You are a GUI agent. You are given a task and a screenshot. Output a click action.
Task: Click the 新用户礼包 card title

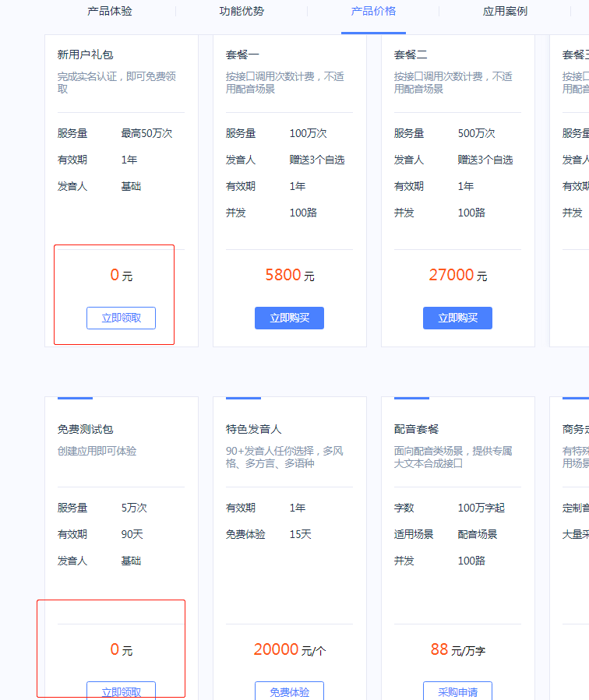(x=85, y=55)
